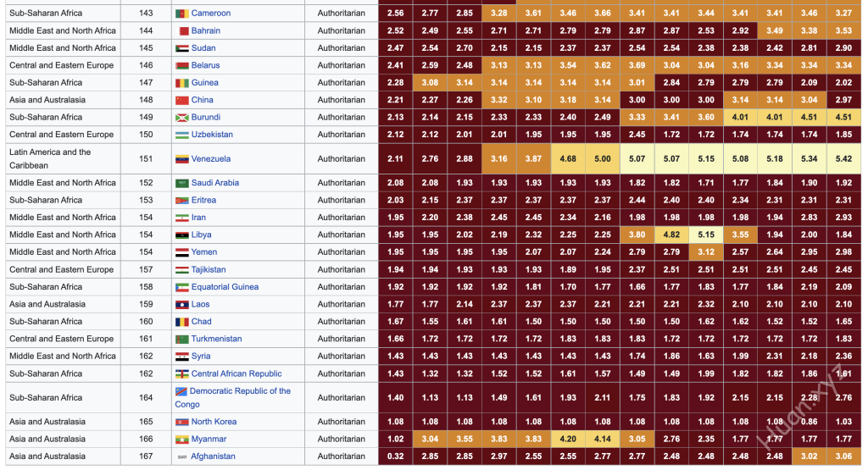The height and width of the screenshot is (470, 868).
Task: Click the Myanmar flag icon
Action: [181, 440]
